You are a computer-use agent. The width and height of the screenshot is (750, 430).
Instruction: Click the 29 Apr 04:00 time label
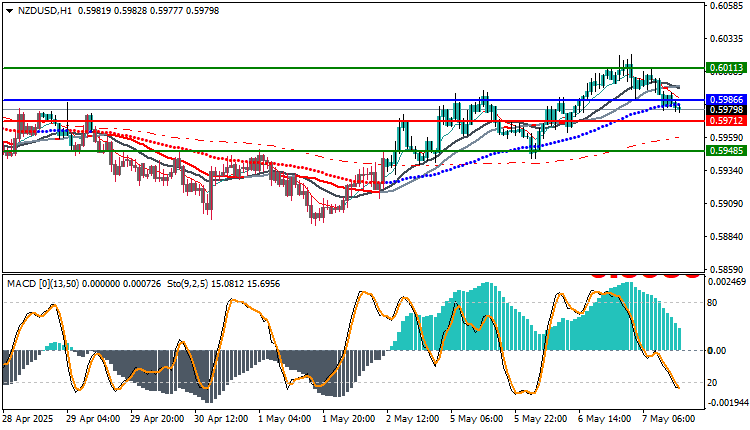[92, 419]
